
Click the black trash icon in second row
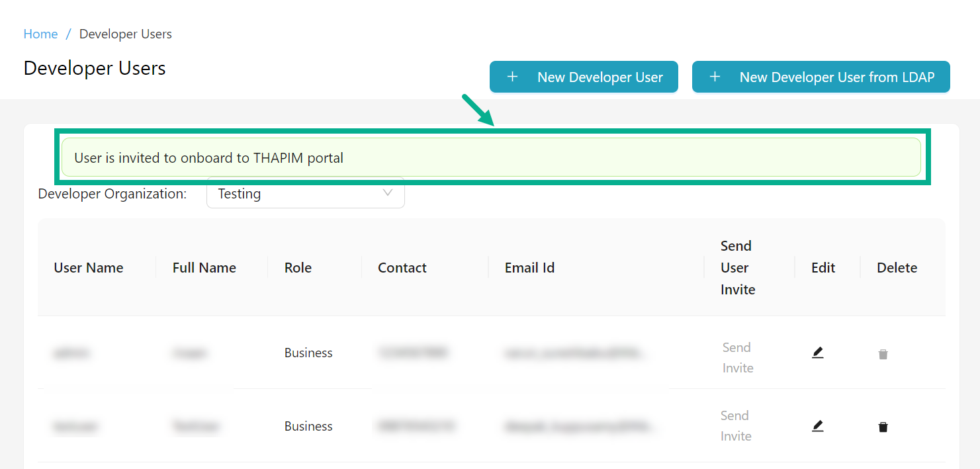coord(883,427)
